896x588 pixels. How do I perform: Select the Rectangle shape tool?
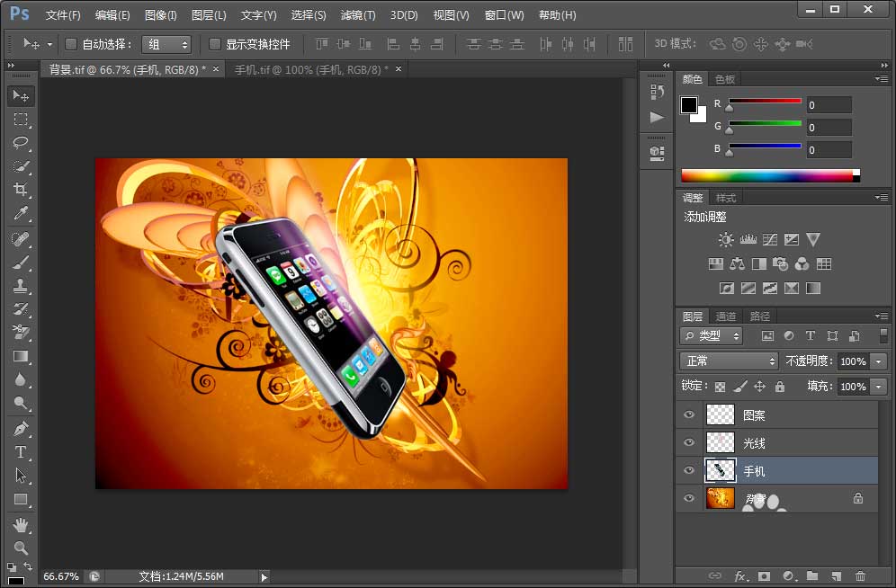tap(22, 500)
